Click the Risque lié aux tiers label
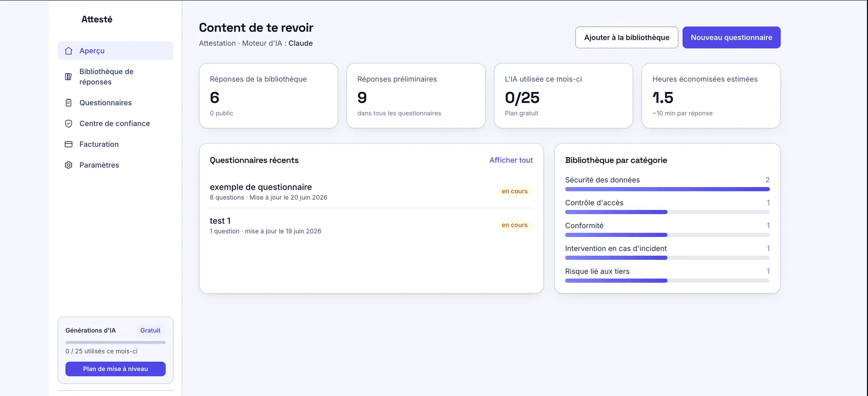This screenshot has width=868, height=396. tap(597, 271)
